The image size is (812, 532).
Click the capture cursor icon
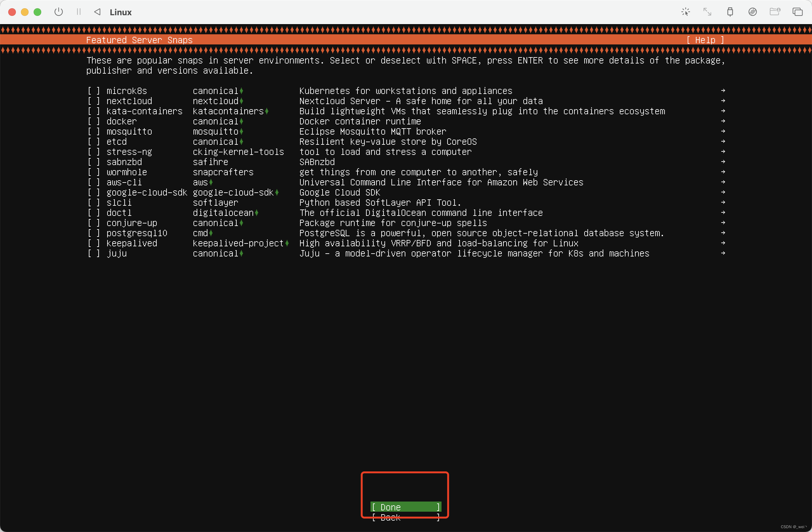685,12
